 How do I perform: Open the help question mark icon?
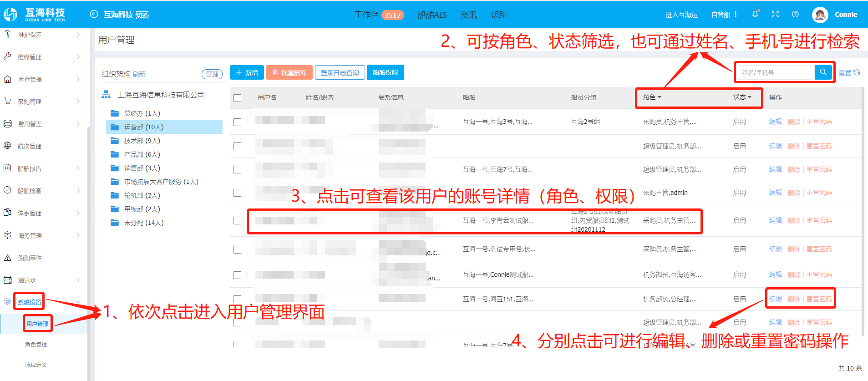click(795, 14)
